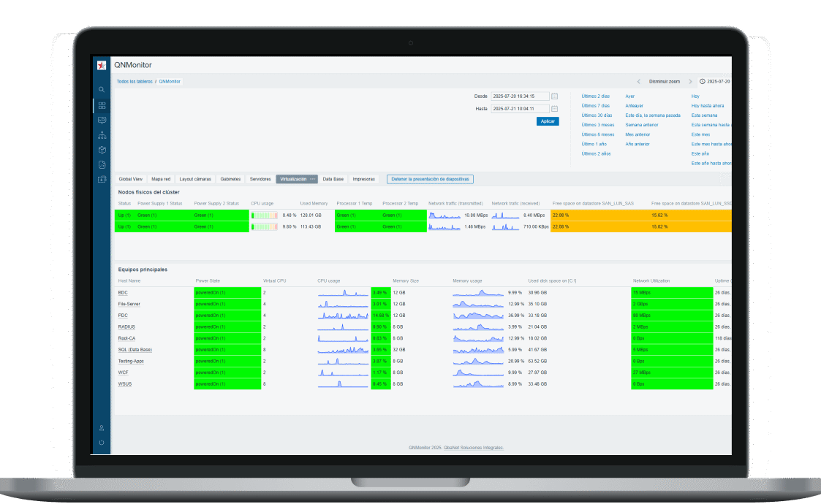The width and height of the screenshot is (821, 504).
Task: Open the calendar picker beside Desde field
Action: [x=554, y=96]
